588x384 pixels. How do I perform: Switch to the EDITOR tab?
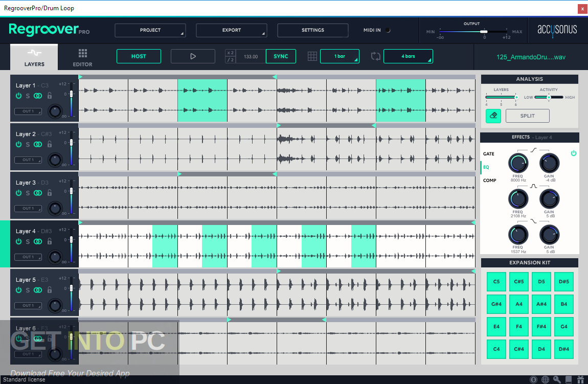click(82, 57)
